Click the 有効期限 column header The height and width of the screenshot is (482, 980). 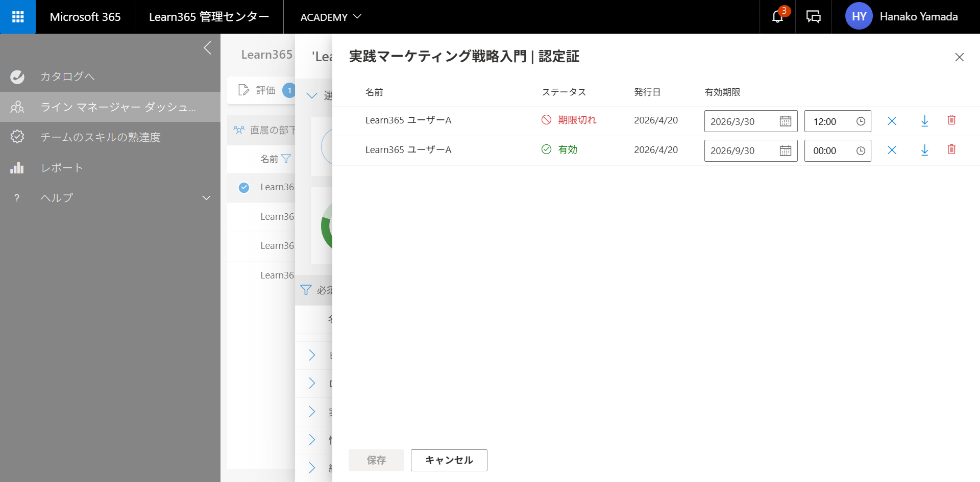point(722,92)
